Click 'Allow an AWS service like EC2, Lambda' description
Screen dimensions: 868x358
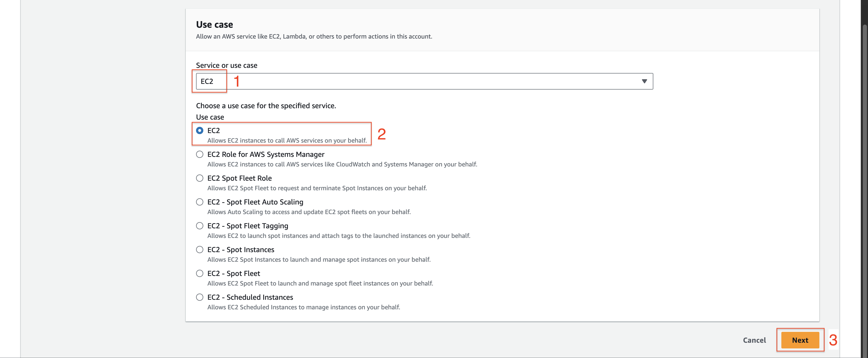click(314, 36)
